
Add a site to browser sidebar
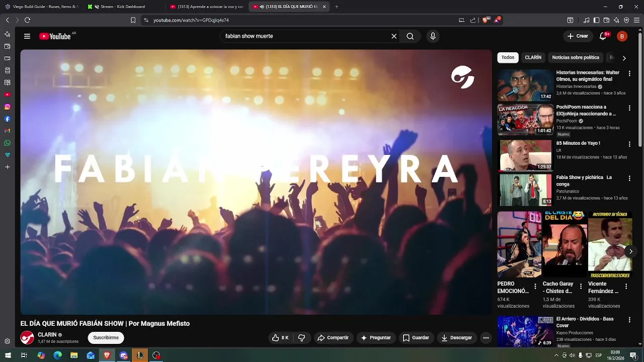coord(7,167)
